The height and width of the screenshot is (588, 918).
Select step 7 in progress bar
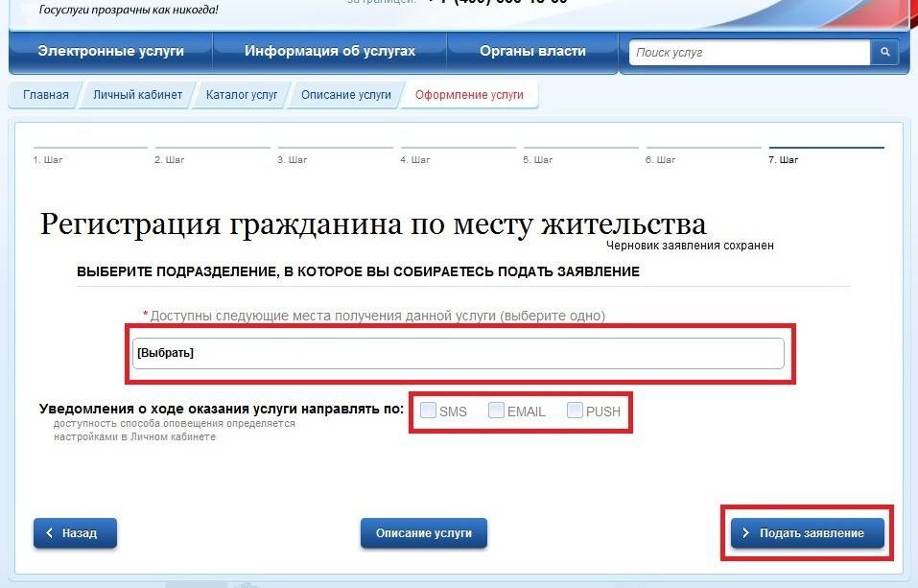tap(825, 153)
